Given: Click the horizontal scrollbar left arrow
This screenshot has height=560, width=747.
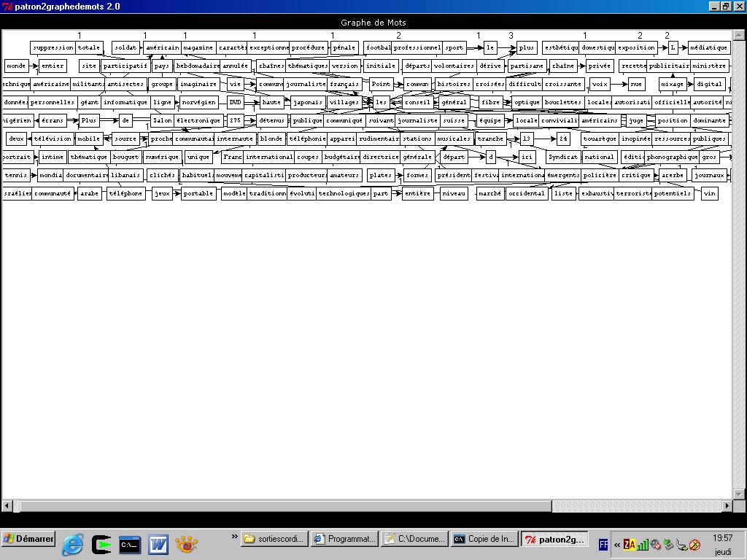Looking at the screenshot, I should (x=7, y=505).
